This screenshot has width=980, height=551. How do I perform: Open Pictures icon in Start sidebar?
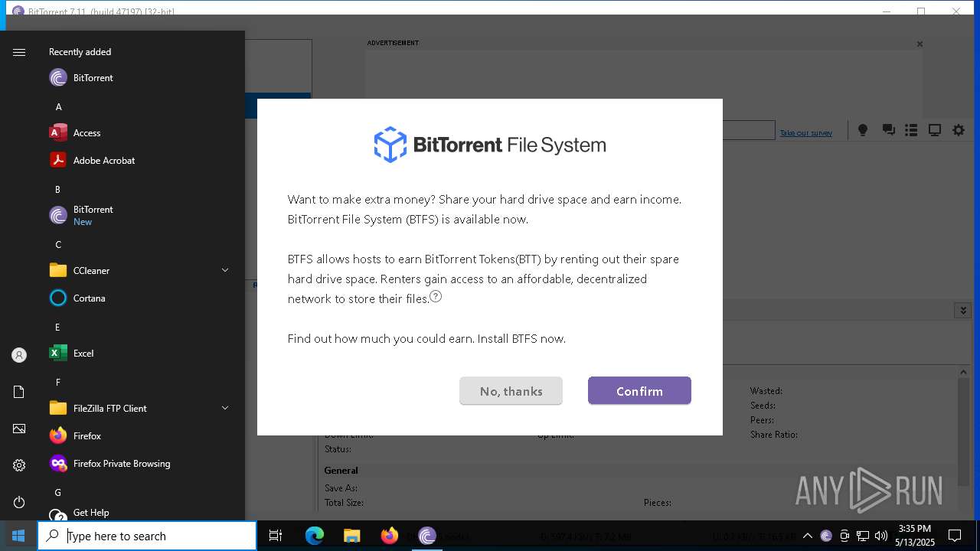19,429
